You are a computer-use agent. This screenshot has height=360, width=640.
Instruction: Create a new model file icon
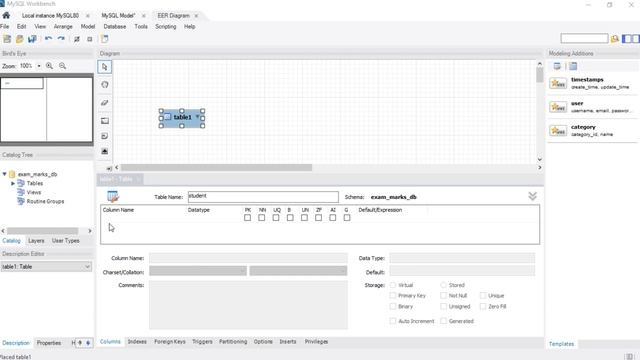point(7,39)
